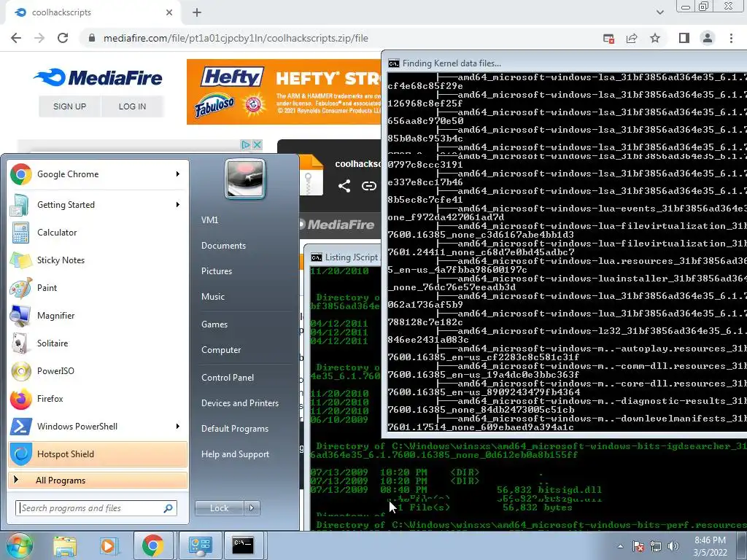747x560 pixels.
Task: Switch to Chrome on the taskbar
Action: click(152, 545)
